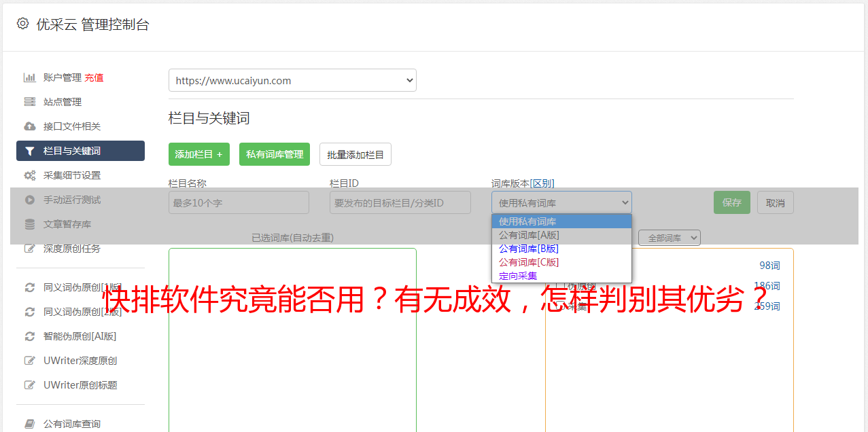
Task: Click the gears icon for 采集细节设置
Action: pyautogui.click(x=30, y=175)
